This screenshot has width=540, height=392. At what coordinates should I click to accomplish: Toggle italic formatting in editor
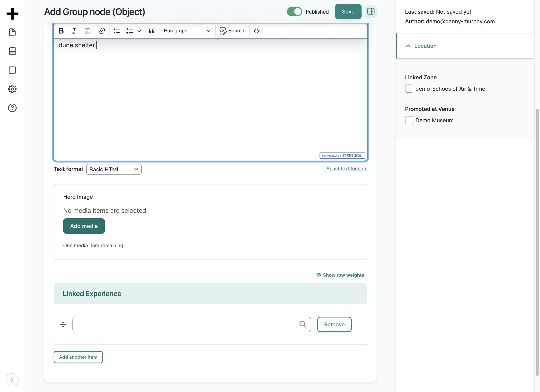(x=74, y=31)
